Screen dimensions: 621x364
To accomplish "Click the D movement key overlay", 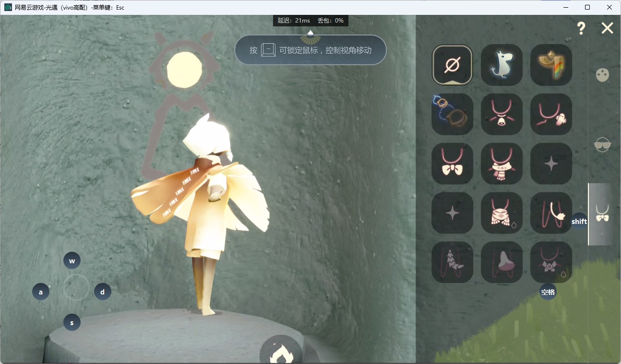I will [x=103, y=292].
